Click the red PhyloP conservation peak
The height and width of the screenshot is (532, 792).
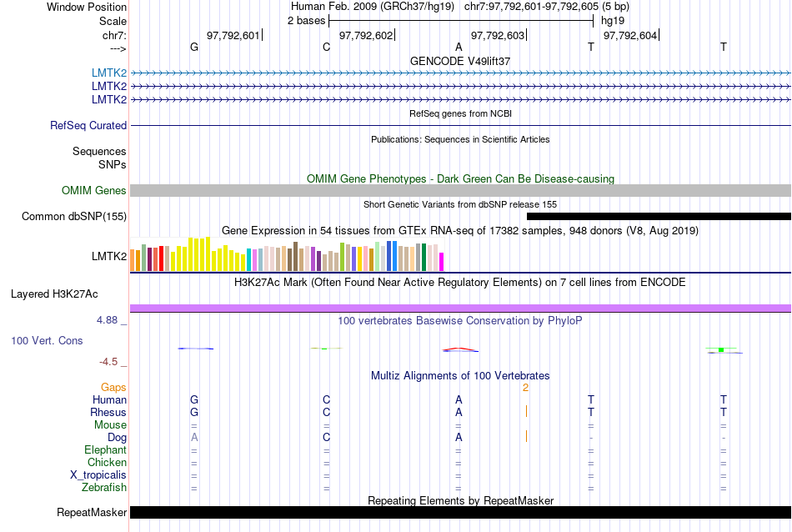(459, 349)
